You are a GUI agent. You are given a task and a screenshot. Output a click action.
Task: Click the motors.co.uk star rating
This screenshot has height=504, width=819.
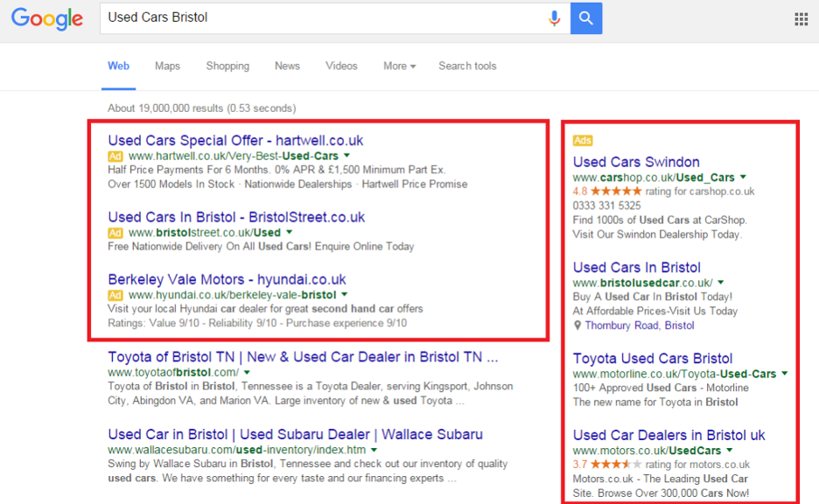[616, 465]
